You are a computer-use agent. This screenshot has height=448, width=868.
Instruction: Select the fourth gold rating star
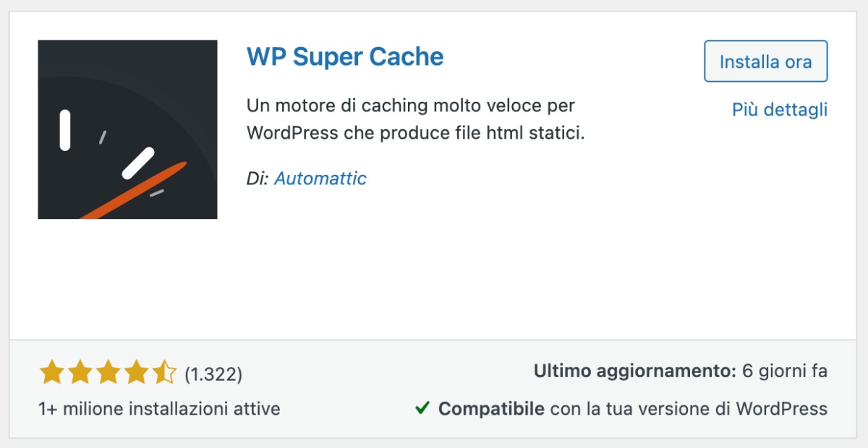tap(137, 372)
